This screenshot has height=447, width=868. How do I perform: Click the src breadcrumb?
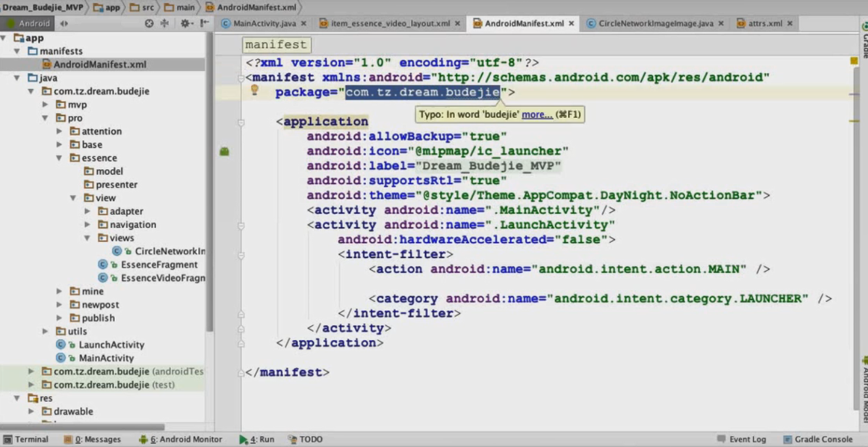[x=143, y=7]
